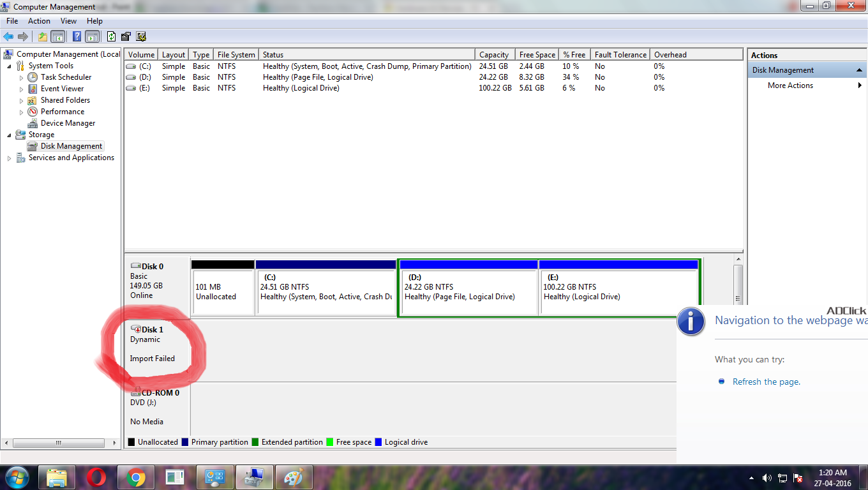The image size is (868, 490).
Task: Click the Capacity column header
Action: [x=495, y=55]
